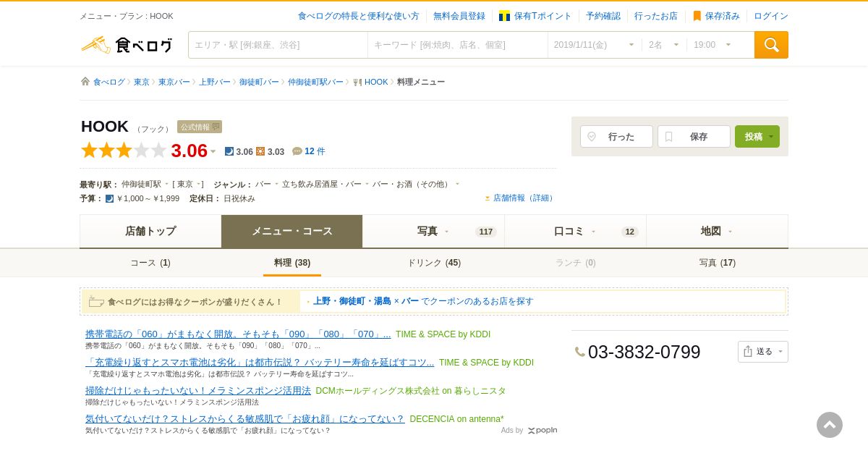
Task: Expand the 口コミ tab dropdown arrow
Action: (x=593, y=232)
